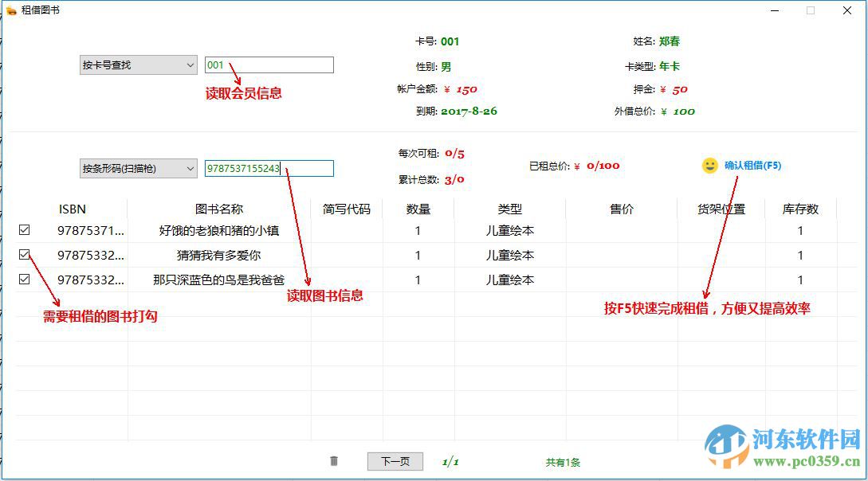Screen dimensions: 868x481
Task: Click the barcode input showing 9787537155243
Action: click(x=269, y=168)
